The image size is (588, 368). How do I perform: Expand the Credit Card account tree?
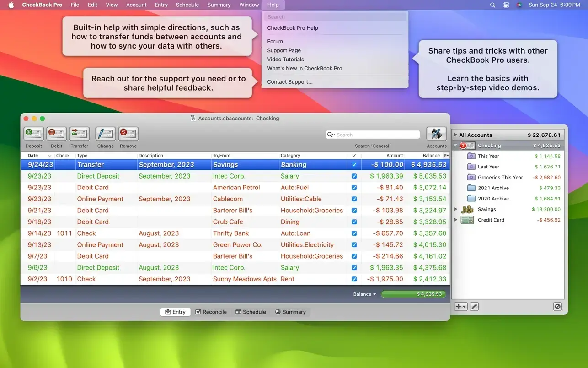pos(455,220)
